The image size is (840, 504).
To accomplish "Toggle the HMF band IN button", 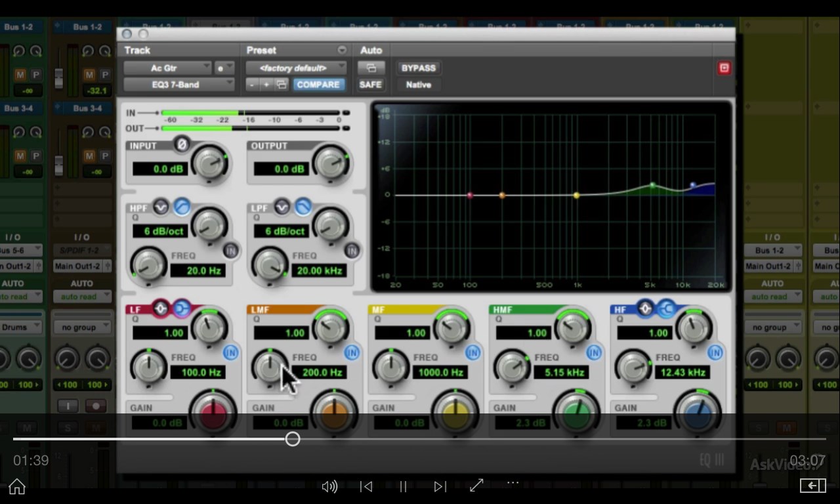I will coord(594,352).
